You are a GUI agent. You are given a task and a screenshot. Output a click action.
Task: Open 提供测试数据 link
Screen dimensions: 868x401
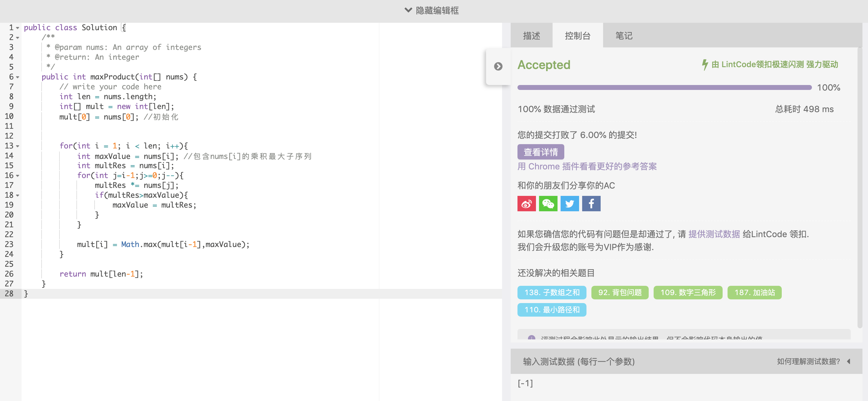point(714,234)
